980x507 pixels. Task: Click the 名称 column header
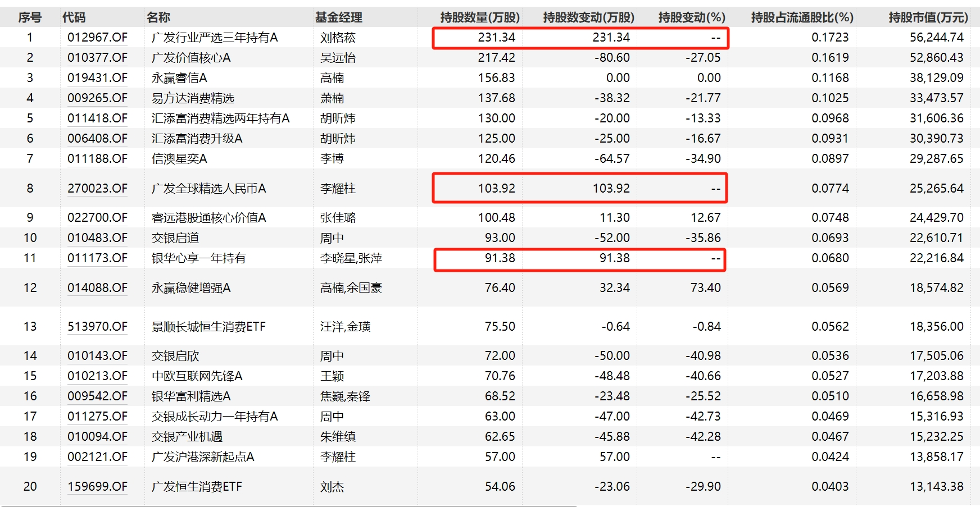click(158, 17)
